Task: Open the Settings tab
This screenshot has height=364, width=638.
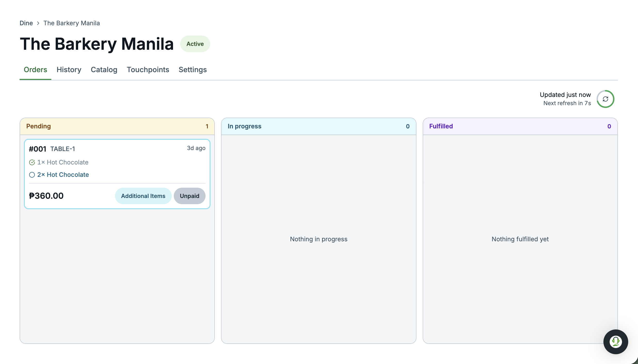Action: coord(193,70)
